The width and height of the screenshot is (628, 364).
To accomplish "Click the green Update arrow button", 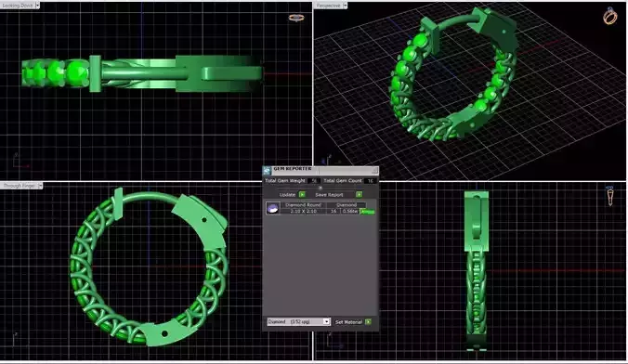I will click(x=302, y=195).
